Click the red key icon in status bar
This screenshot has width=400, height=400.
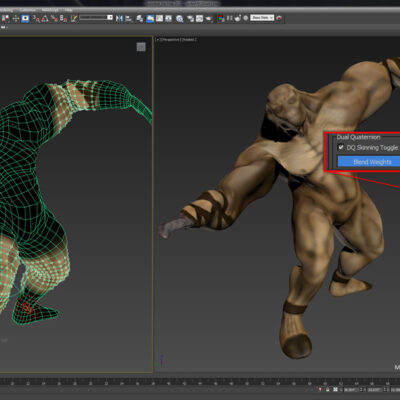(320, 389)
